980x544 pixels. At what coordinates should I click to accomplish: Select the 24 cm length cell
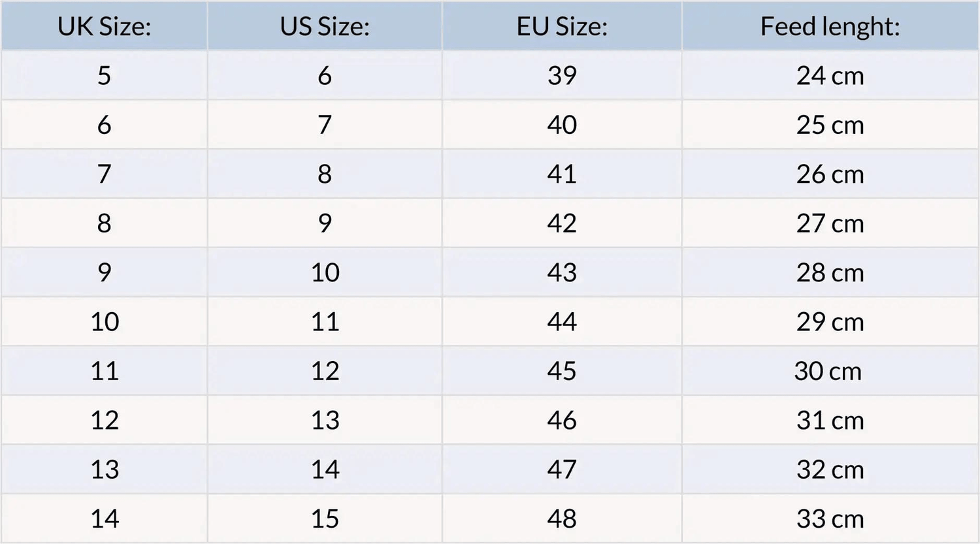[830, 76]
